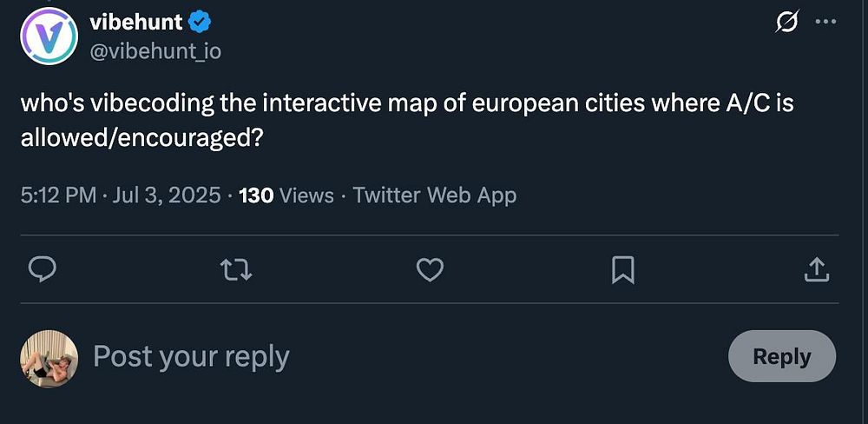View the 130 Views analytics
This screenshot has height=424, width=868.
pos(286,195)
